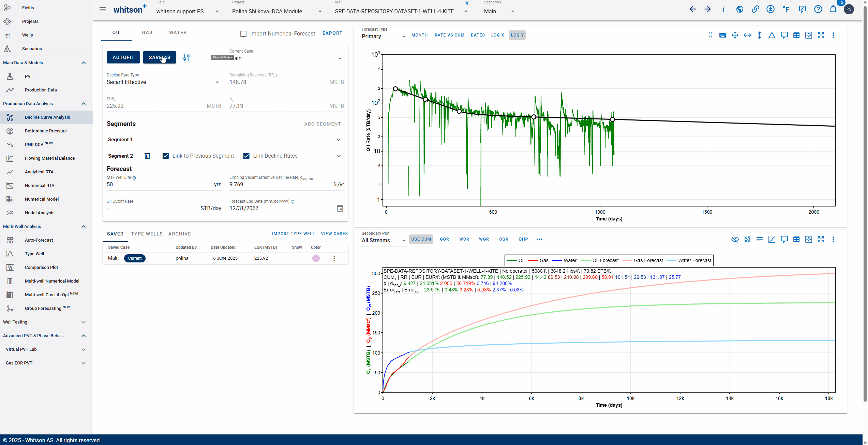Click the SAVE AS button
This screenshot has width=868, height=445.
[x=160, y=57]
